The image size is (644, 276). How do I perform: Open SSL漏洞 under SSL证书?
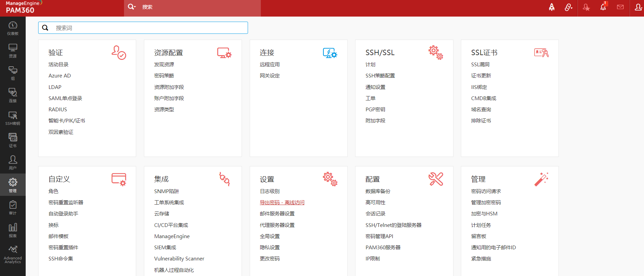coord(480,65)
